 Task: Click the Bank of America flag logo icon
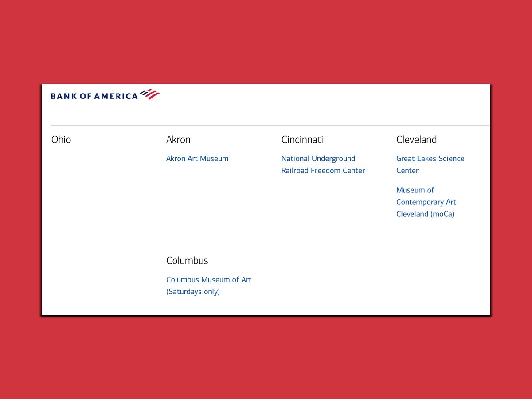tap(149, 94)
